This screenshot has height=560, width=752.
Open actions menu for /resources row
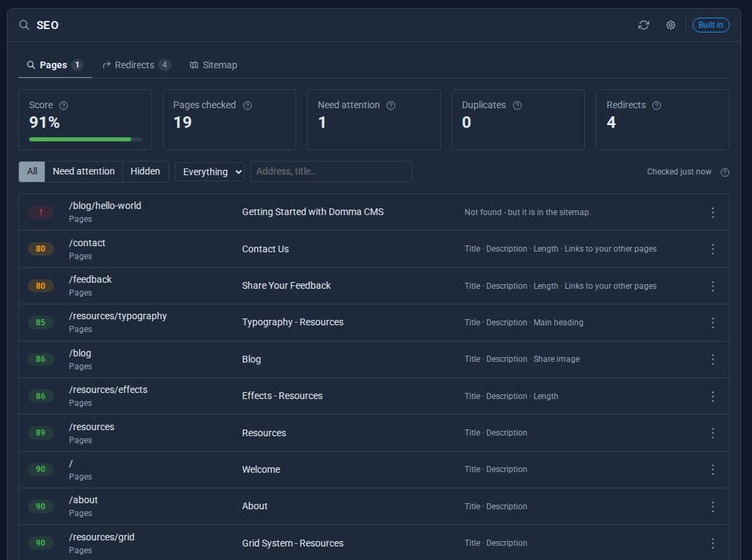(713, 433)
